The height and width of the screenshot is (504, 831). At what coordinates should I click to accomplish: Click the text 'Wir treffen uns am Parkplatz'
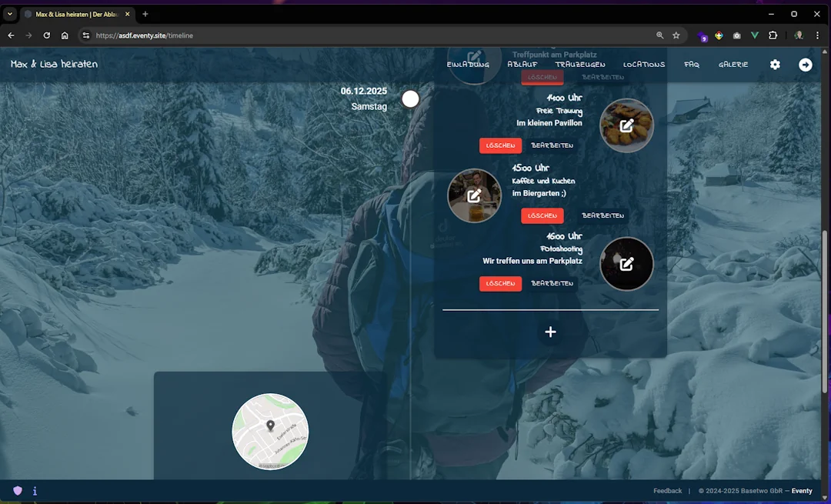532,262
